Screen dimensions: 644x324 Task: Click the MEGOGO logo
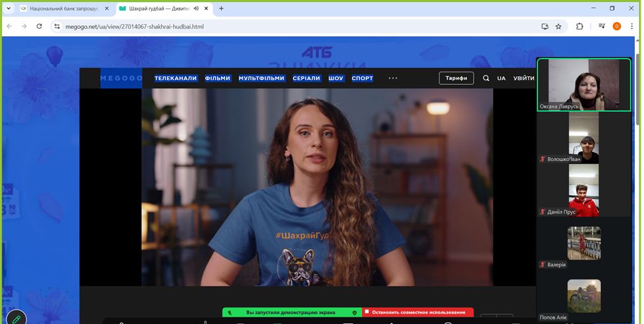pyautogui.click(x=121, y=78)
